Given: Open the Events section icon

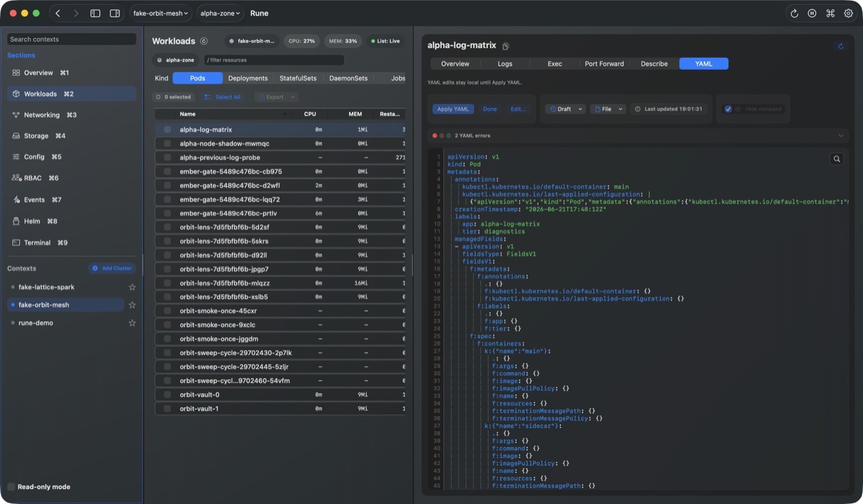Looking at the screenshot, I should pyautogui.click(x=16, y=200).
